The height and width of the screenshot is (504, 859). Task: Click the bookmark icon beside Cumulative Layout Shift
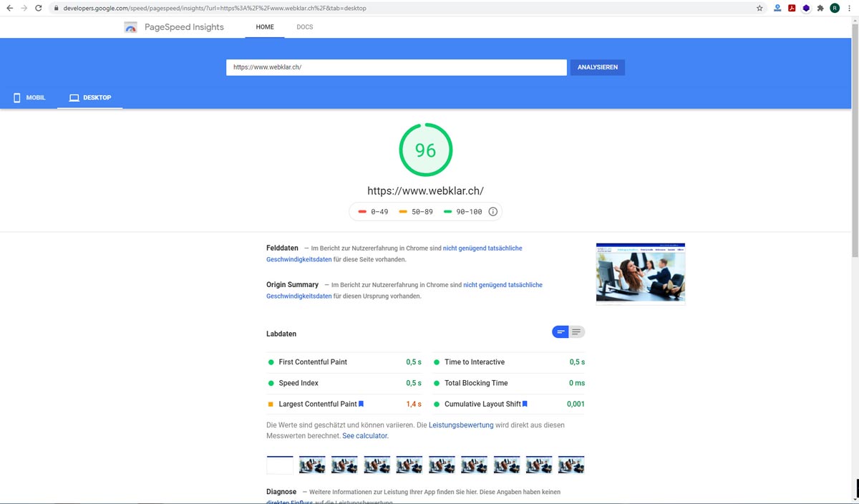tap(525, 404)
